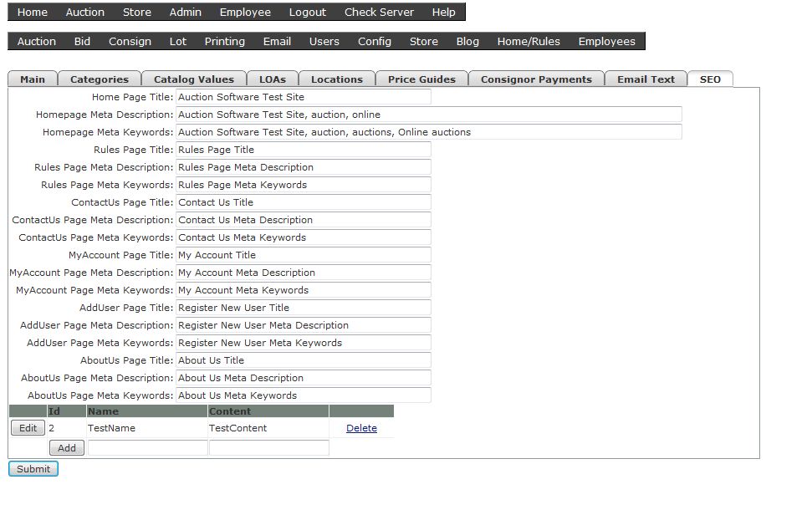This screenshot has height=515, width=812.
Task: Click the TestName table cell
Action: click(147, 428)
